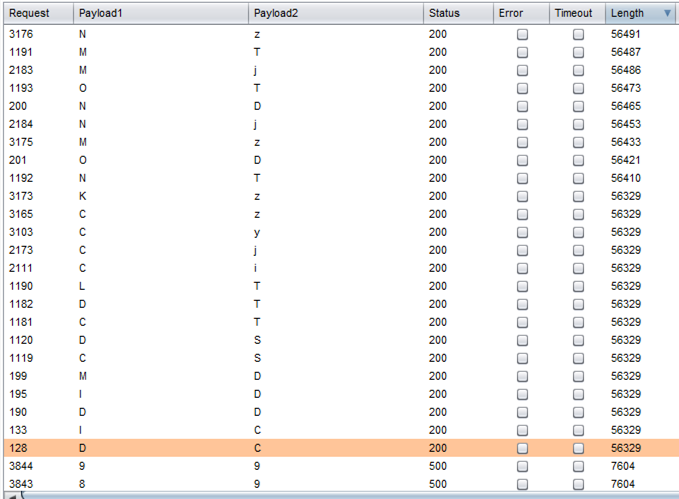
Task: Toggle Error checkbox for request 1193
Action: tap(522, 88)
